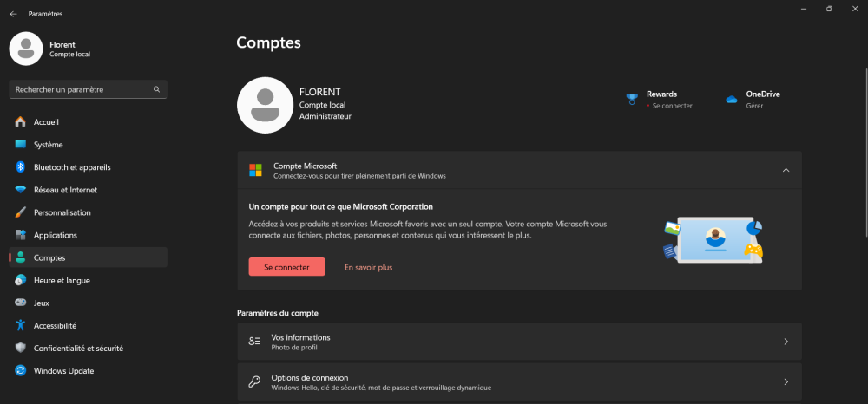Image resolution: width=868 pixels, height=404 pixels.
Task: Click the Rewards medal icon
Action: point(632,100)
